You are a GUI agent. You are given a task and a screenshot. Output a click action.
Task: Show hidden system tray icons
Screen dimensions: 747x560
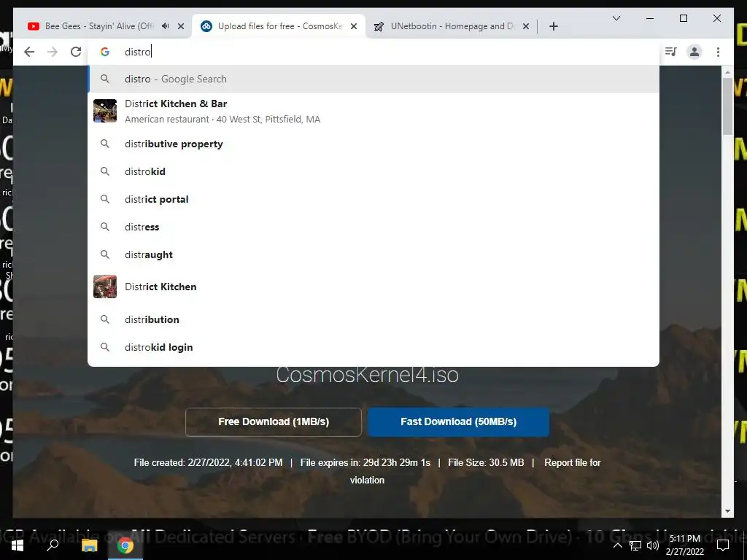pyautogui.click(x=617, y=545)
